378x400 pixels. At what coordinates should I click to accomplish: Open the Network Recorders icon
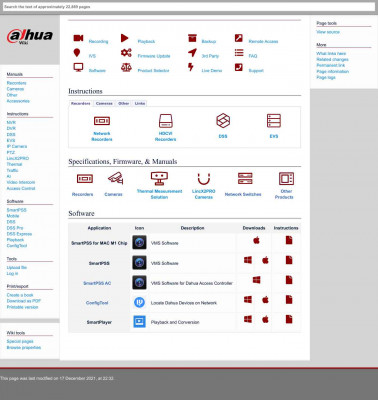click(102, 121)
